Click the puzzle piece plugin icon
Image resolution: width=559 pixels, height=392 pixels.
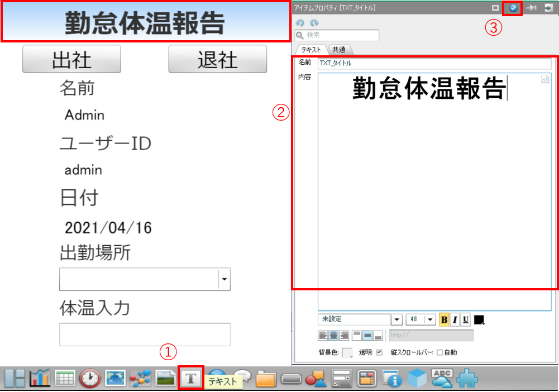coord(467,379)
